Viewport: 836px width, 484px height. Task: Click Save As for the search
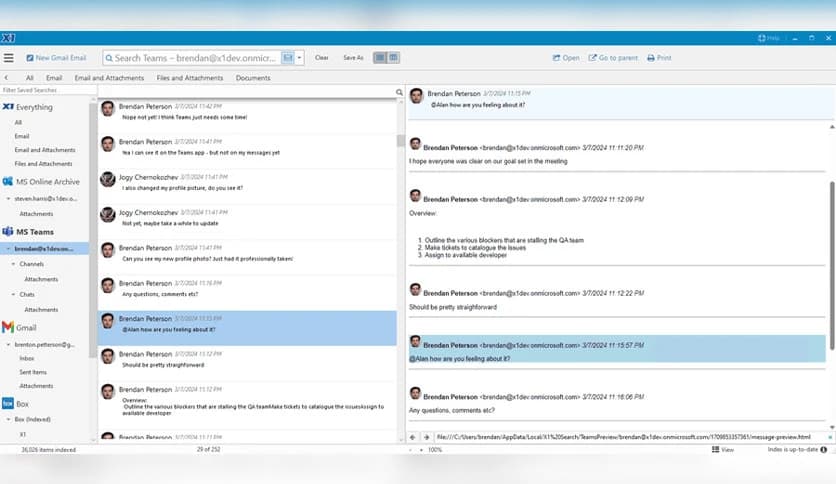coord(353,58)
